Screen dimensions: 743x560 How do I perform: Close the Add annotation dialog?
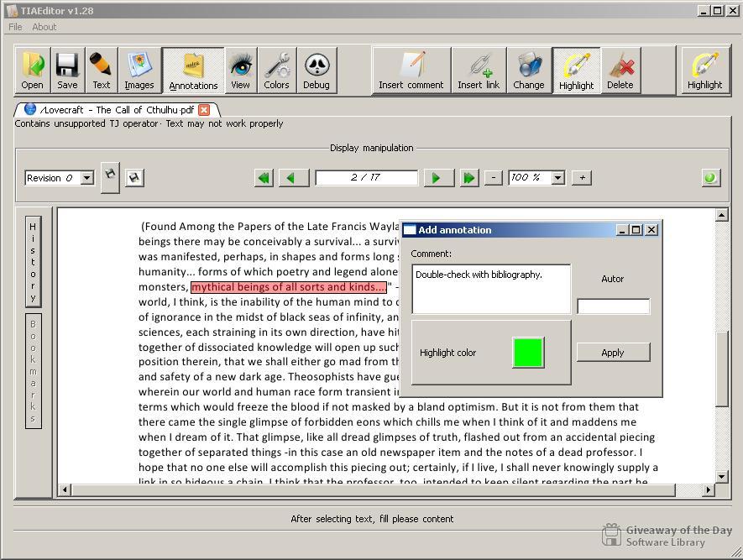click(651, 230)
